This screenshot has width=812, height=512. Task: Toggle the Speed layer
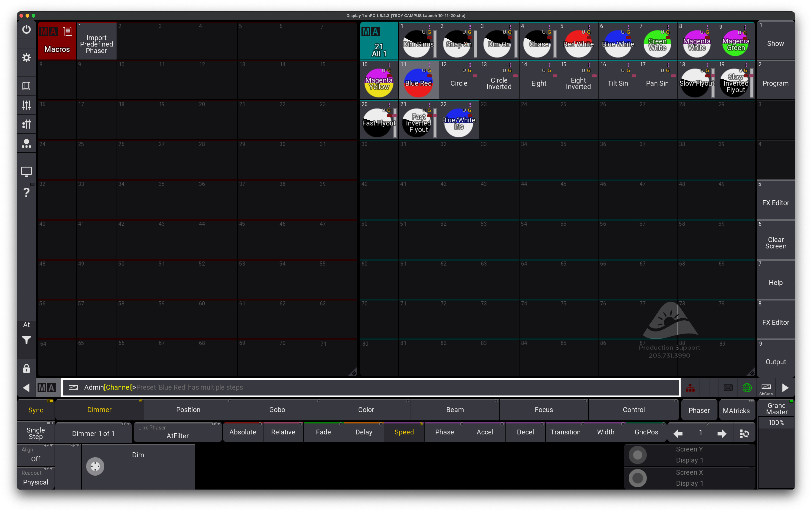[x=404, y=432]
